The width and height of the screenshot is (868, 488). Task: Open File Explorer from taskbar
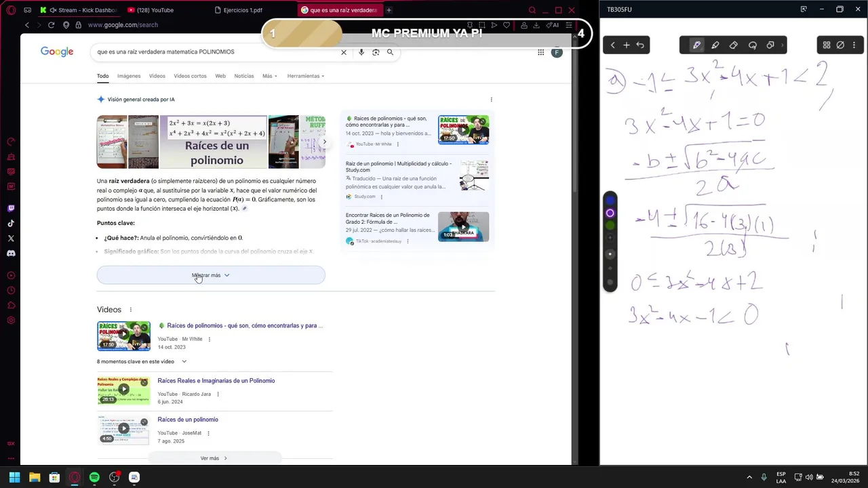click(35, 477)
